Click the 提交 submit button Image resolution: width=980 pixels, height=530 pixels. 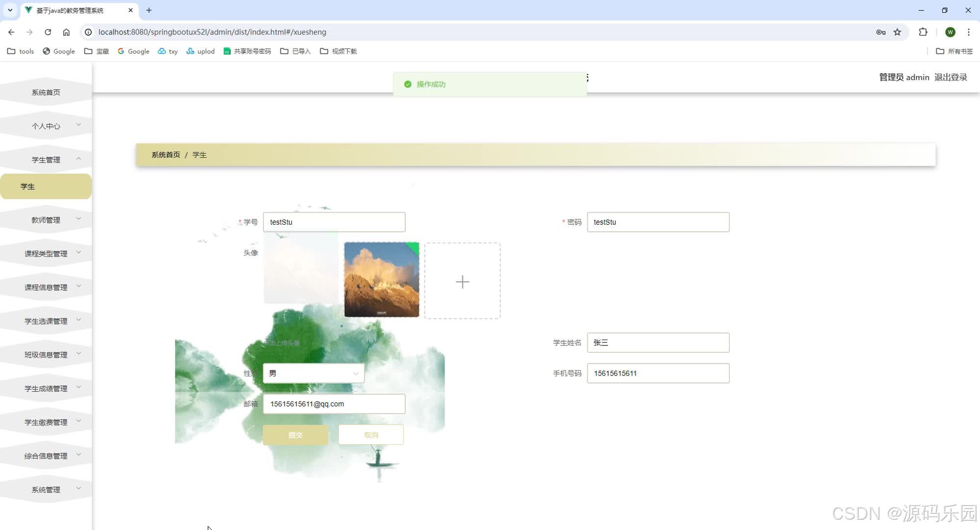pos(295,435)
